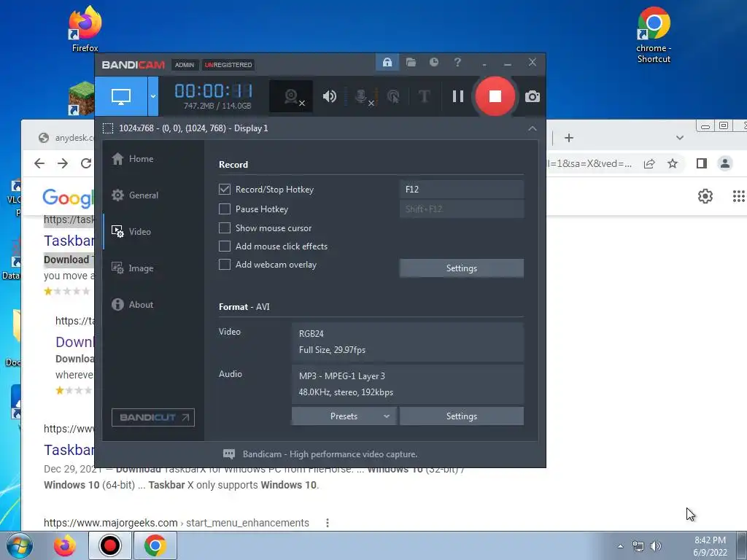Toggle the microphone icon in Bandicam toolbar

[x=363, y=97]
